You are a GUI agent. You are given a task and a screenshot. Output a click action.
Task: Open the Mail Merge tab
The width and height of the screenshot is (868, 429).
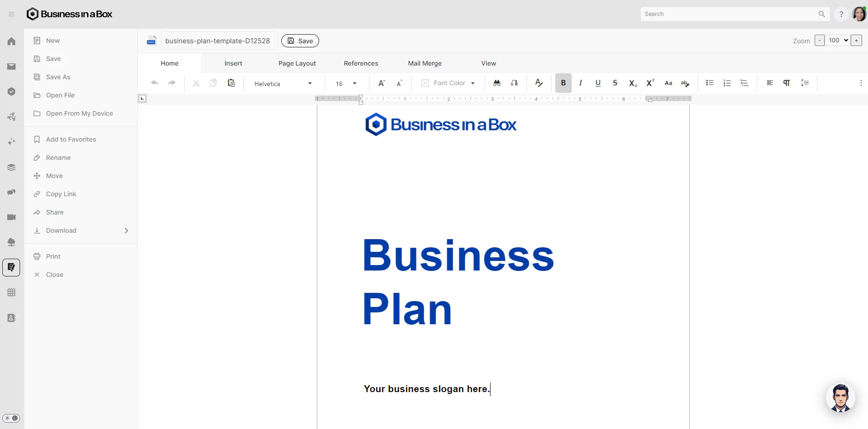(x=424, y=63)
